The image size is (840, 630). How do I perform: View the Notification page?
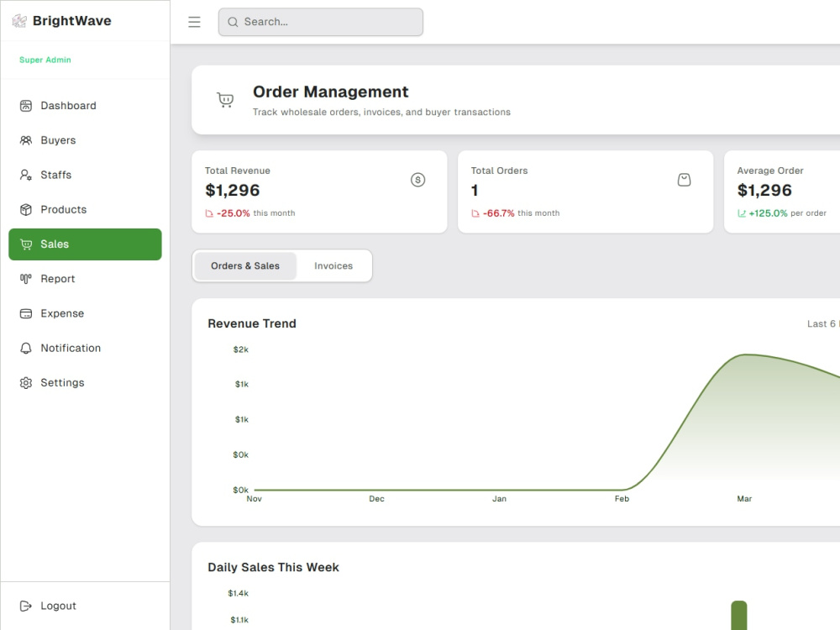click(85, 349)
